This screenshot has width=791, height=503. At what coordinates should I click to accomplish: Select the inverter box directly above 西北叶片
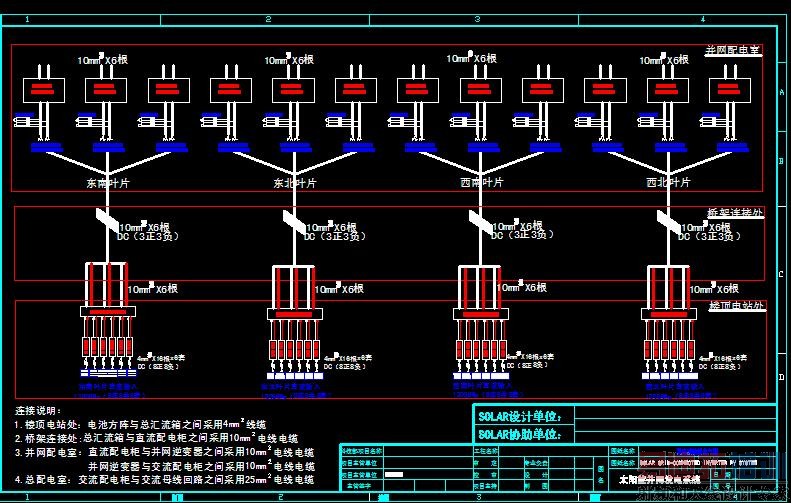coord(667,90)
